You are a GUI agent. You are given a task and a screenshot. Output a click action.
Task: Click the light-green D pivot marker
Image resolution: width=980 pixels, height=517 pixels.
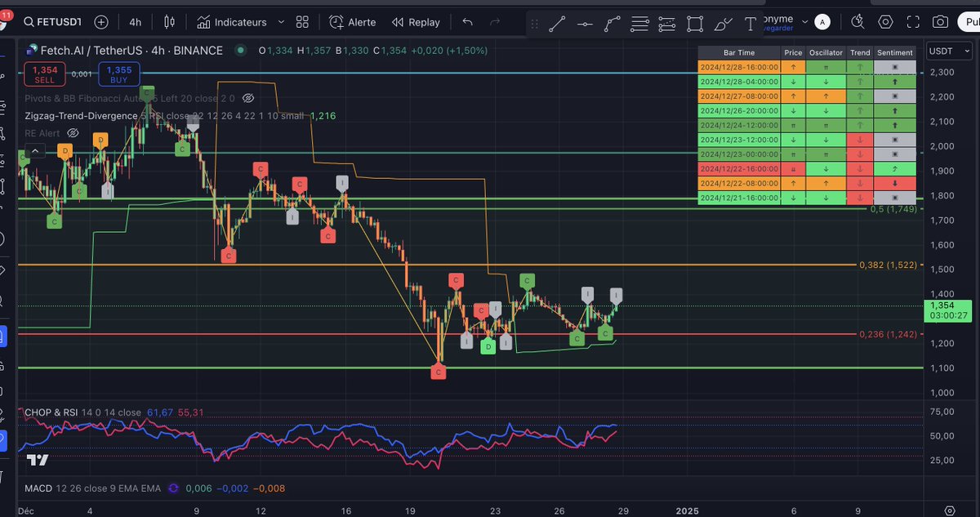coord(488,347)
